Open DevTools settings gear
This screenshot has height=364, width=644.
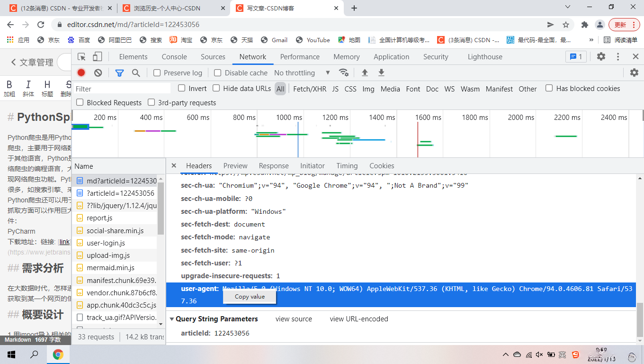pyautogui.click(x=601, y=56)
